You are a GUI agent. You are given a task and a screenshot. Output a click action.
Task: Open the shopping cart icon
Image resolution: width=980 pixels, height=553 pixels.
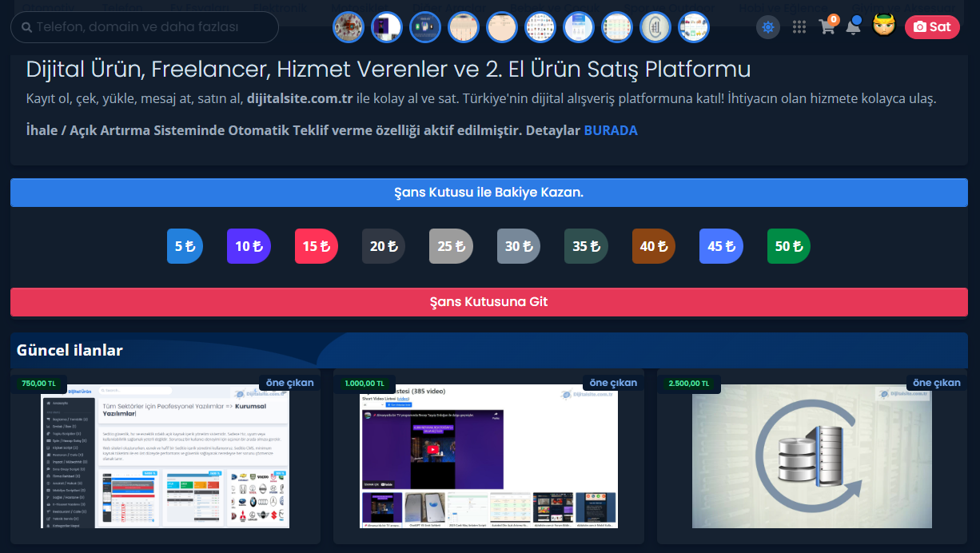827,26
